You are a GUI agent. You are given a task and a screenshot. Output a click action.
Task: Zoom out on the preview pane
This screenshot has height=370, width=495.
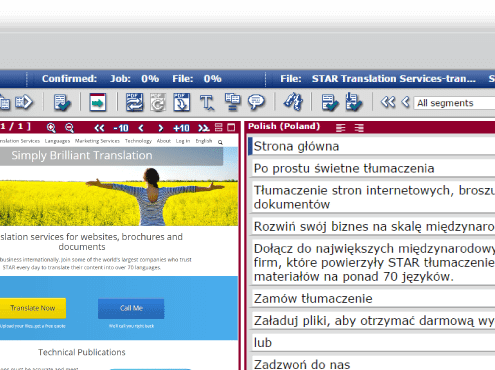coord(69,128)
